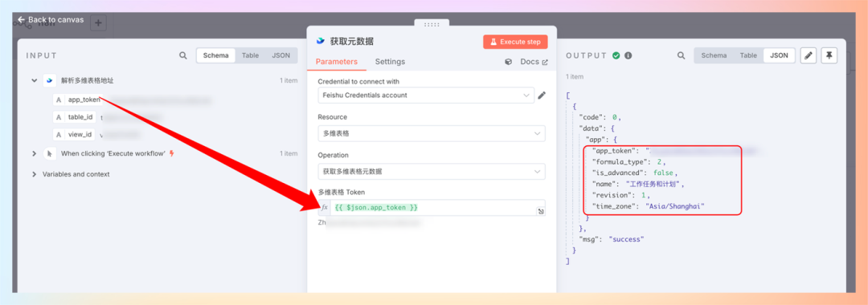Viewport: 868px width, 305px height.
Task: Switch input view to Table
Action: click(250, 56)
